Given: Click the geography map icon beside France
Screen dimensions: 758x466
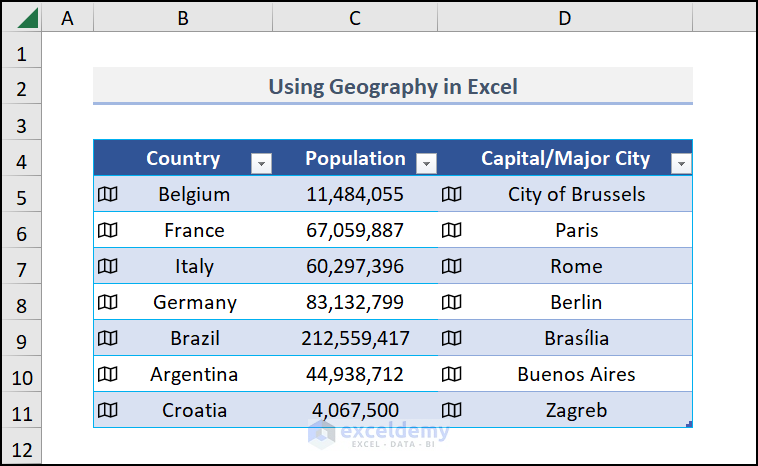Looking at the screenshot, I should [x=107, y=230].
